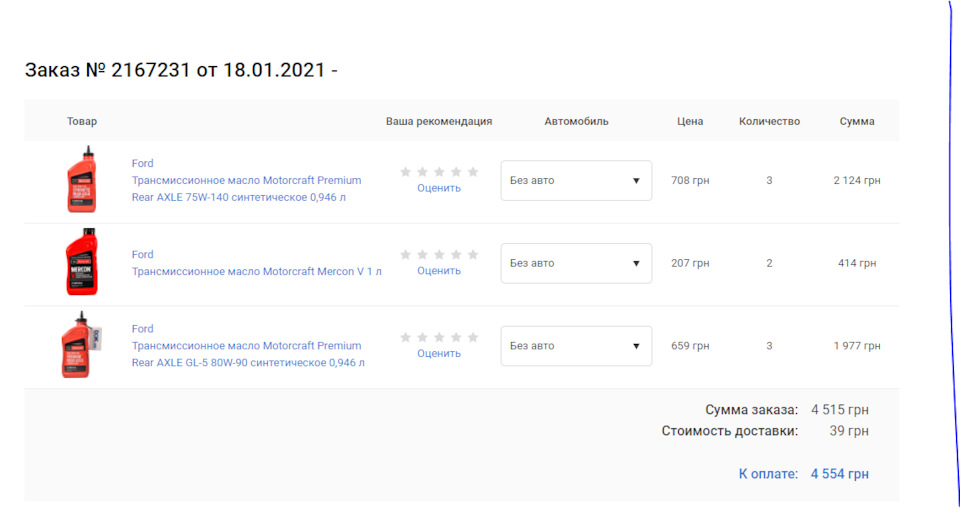The image size is (960, 514).
Task: Rate the GL-5 80W-90 oil three stars
Action: coord(439,337)
